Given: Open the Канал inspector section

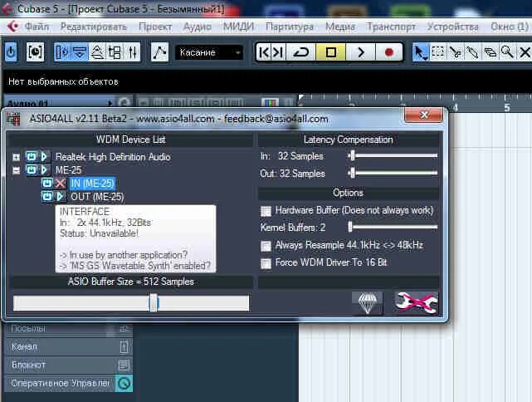Looking at the screenshot, I should tap(69, 347).
